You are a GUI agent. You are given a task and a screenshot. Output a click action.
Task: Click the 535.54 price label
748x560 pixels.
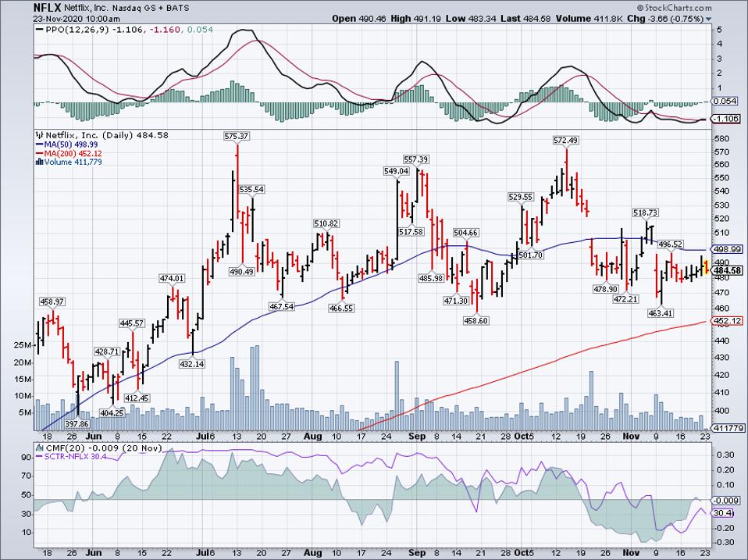(x=251, y=189)
